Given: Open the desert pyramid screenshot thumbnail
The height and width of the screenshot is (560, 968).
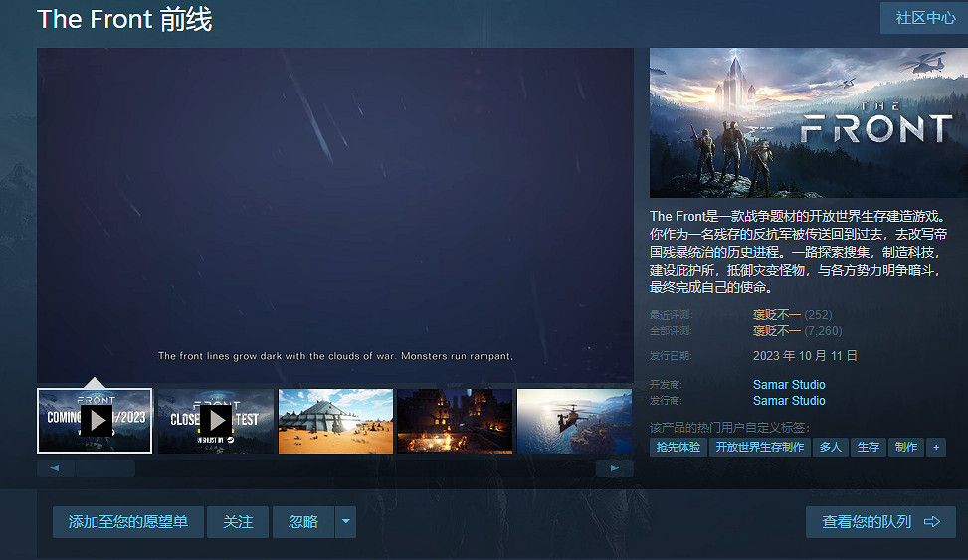Looking at the screenshot, I should [x=335, y=420].
